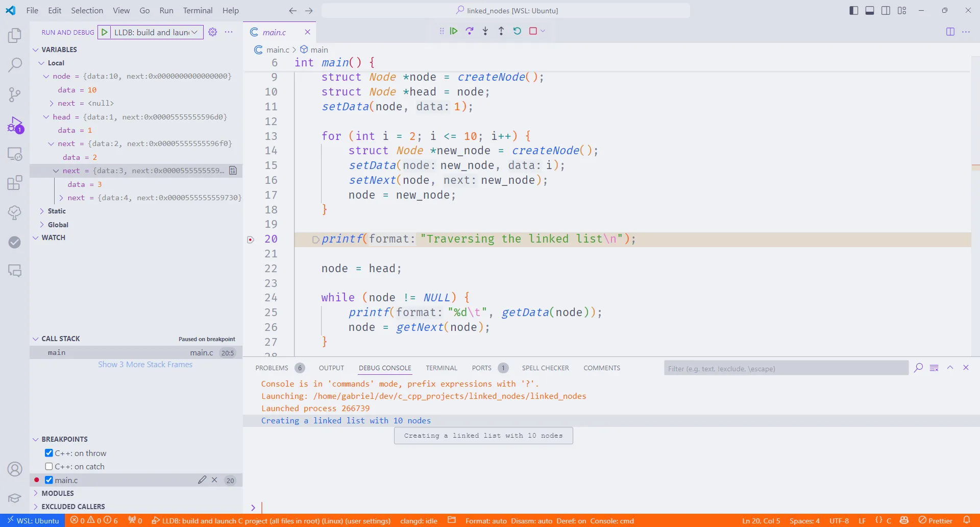Viewport: 980px width, 527px height.
Task: Collapse the head variable
Action: coord(46,117)
